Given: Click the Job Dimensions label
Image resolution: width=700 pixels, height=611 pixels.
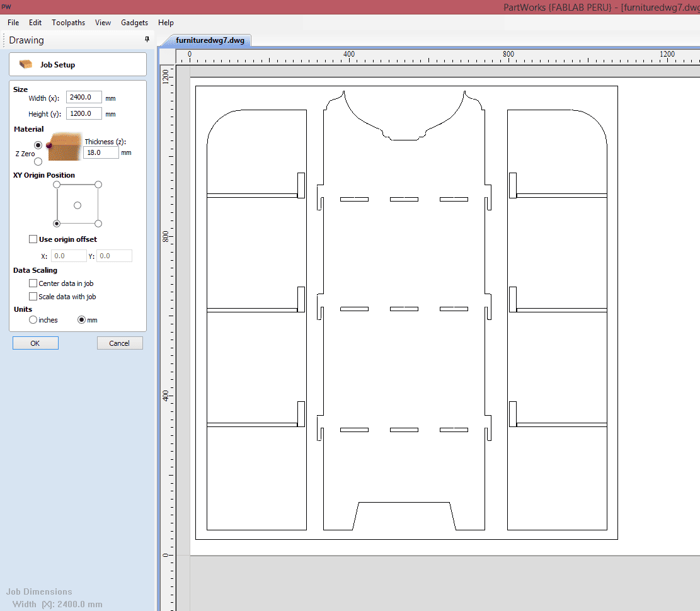Looking at the screenshot, I should click(x=39, y=592).
